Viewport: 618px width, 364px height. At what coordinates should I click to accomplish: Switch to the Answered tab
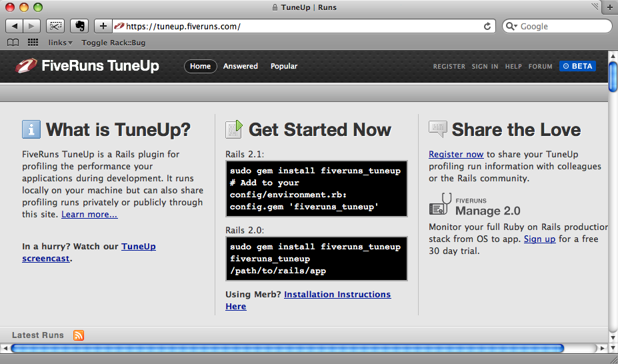tap(241, 66)
